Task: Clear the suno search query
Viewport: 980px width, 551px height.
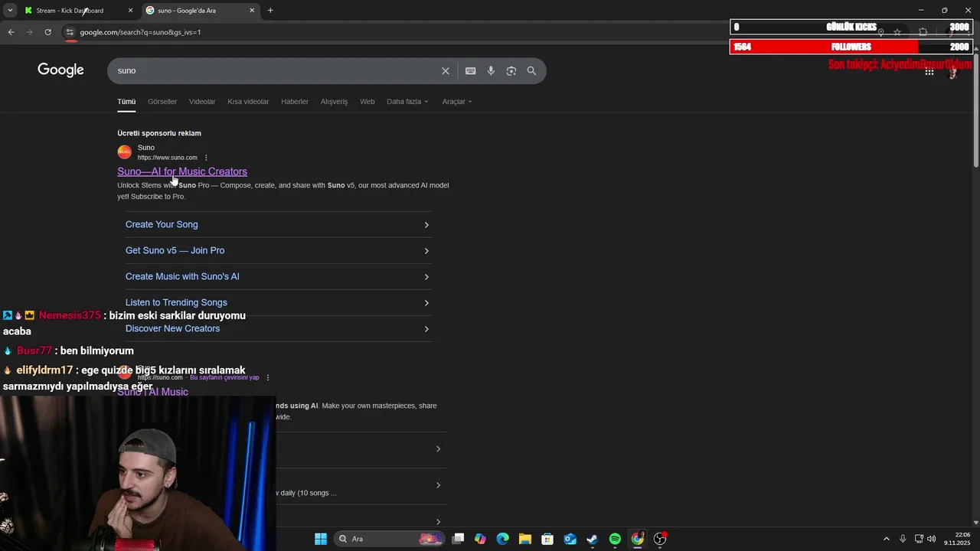Action: point(446,70)
